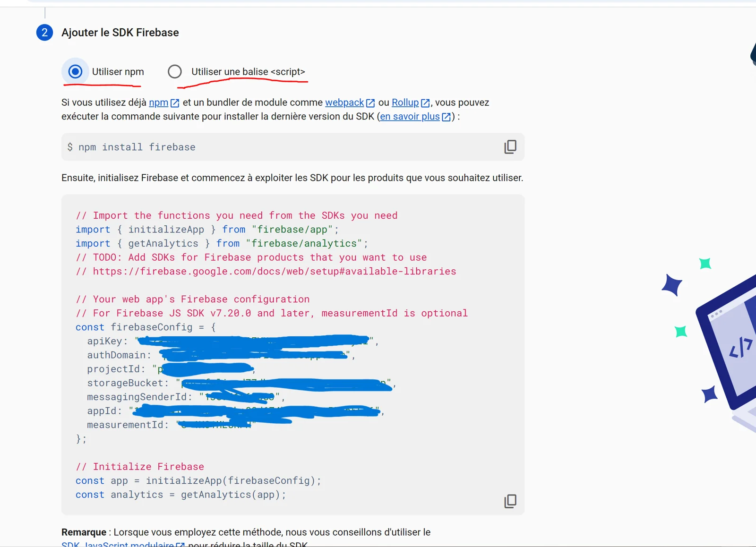Screen dimensions: 756x547
Task: Open the webpack link
Action: (x=344, y=103)
